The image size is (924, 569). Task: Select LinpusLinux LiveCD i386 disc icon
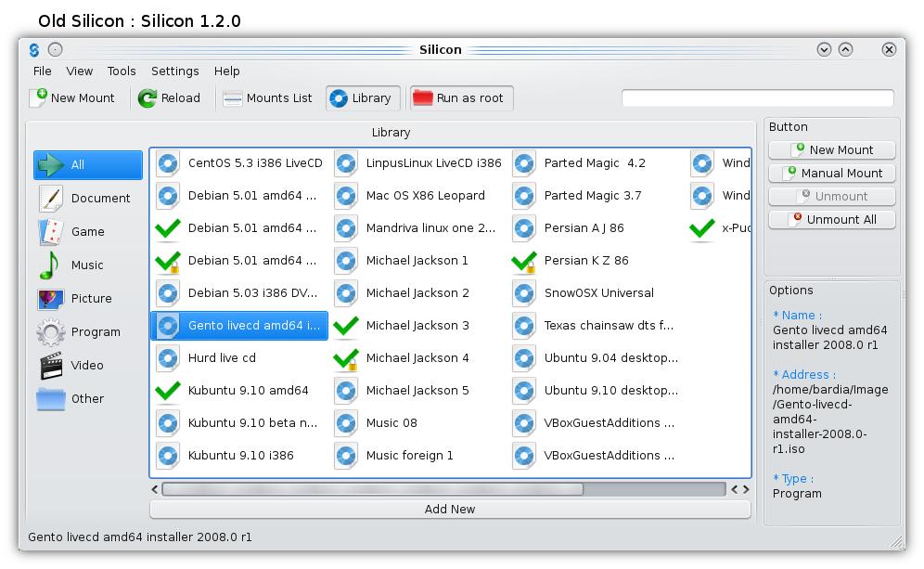tap(346, 163)
